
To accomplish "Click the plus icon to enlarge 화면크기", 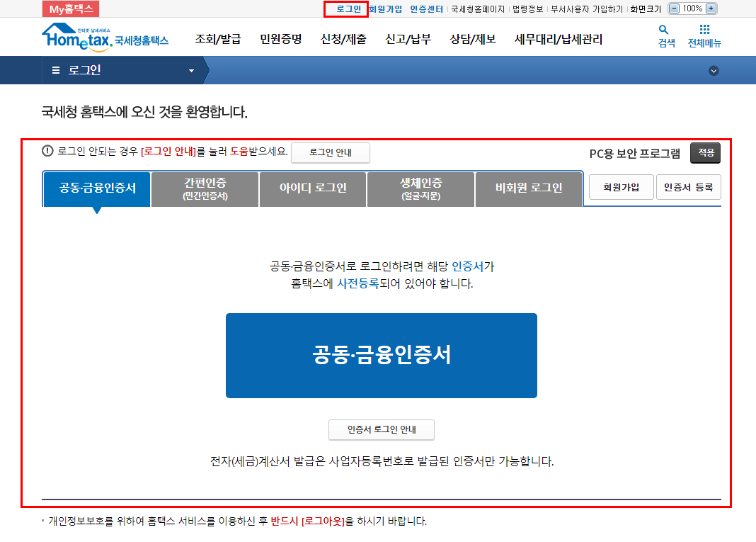I will [712, 9].
